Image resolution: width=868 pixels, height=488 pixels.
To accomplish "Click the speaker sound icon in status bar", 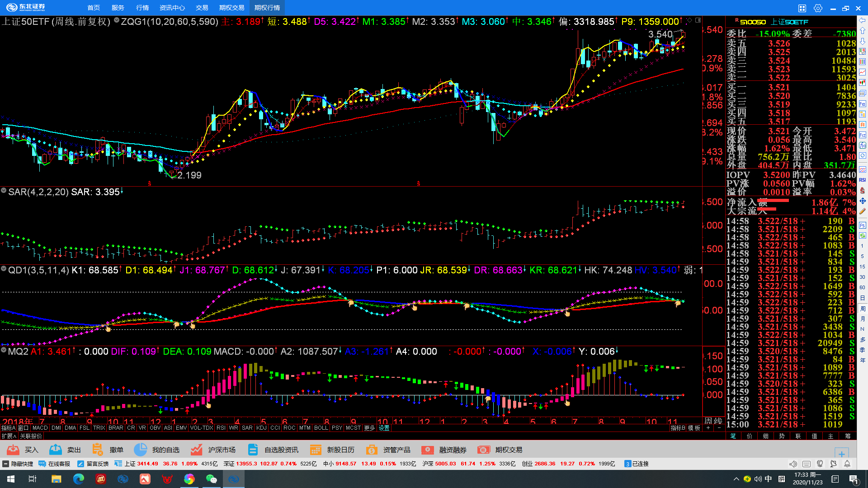I will coord(793,464).
